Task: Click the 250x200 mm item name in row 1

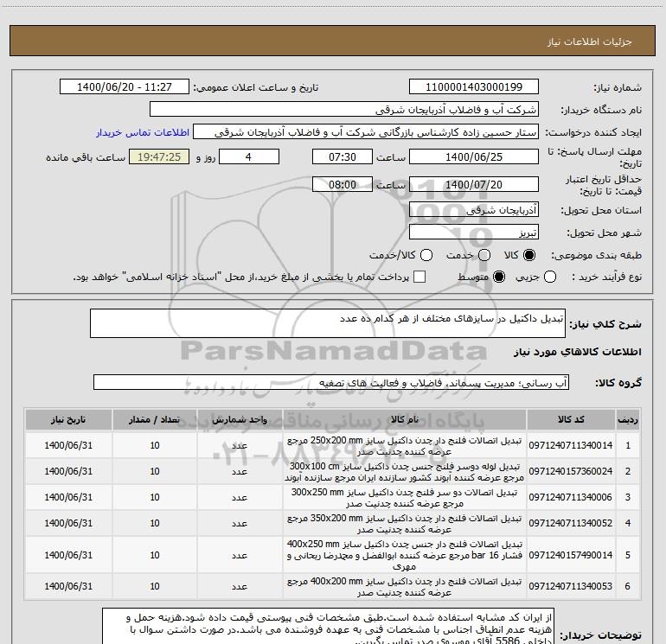Action: tap(405, 446)
